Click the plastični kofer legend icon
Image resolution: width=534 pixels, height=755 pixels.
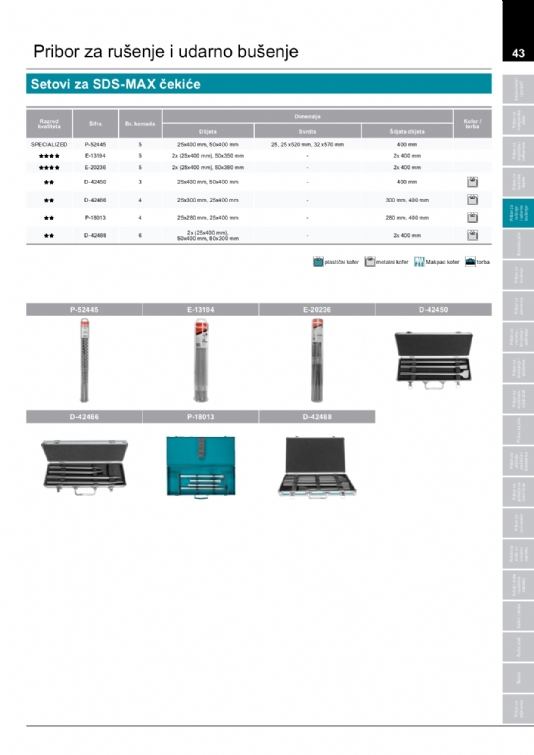tap(318, 261)
